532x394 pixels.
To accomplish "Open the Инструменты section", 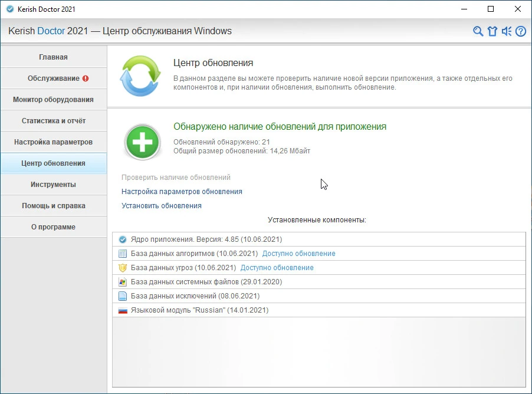I will (x=54, y=184).
